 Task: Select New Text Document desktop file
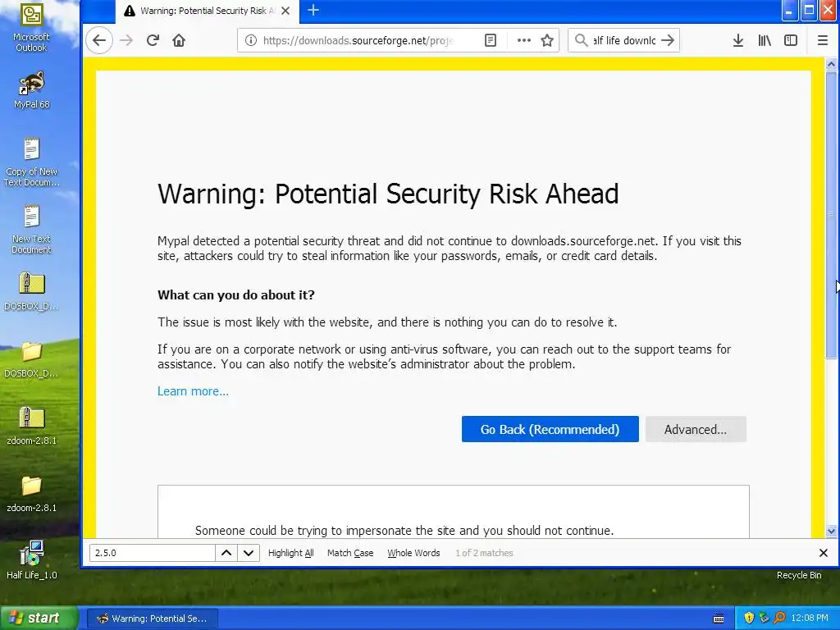tap(32, 229)
